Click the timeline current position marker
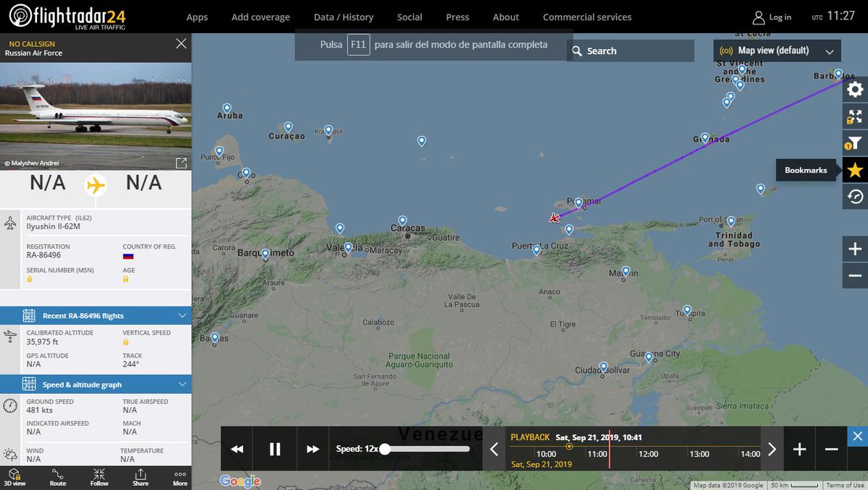This screenshot has width=868, height=490. coord(569,446)
